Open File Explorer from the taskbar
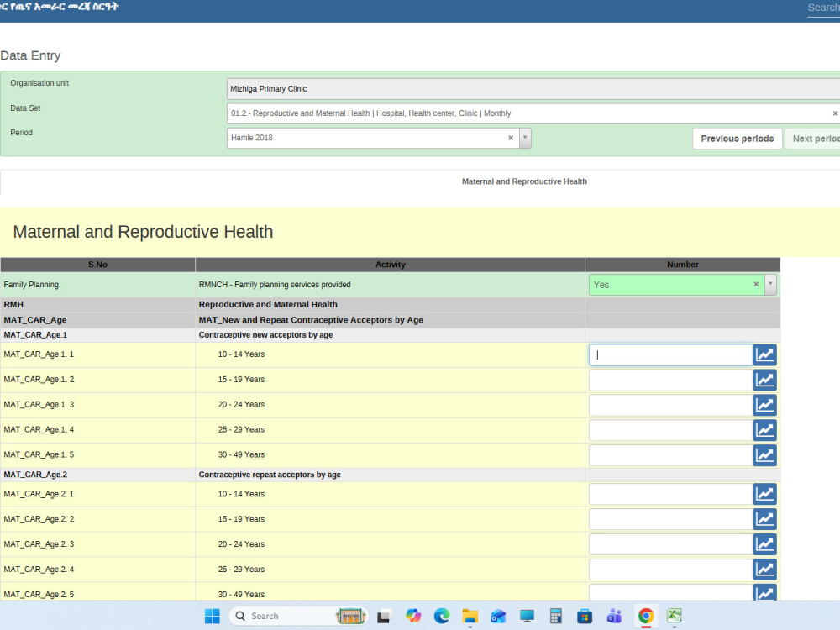Screen dimensions: 840x630 [470, 616]
